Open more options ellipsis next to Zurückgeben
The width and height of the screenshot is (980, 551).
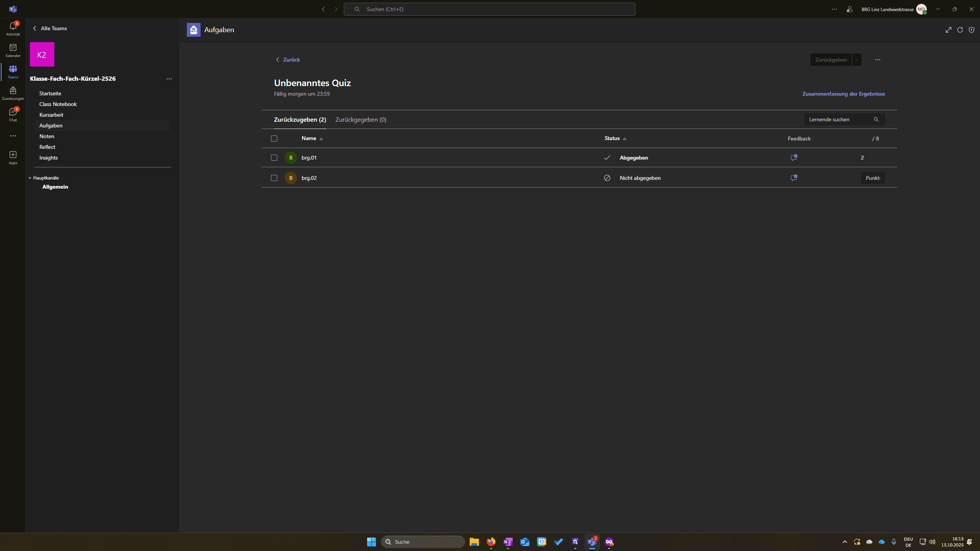(x=878, y=60)
